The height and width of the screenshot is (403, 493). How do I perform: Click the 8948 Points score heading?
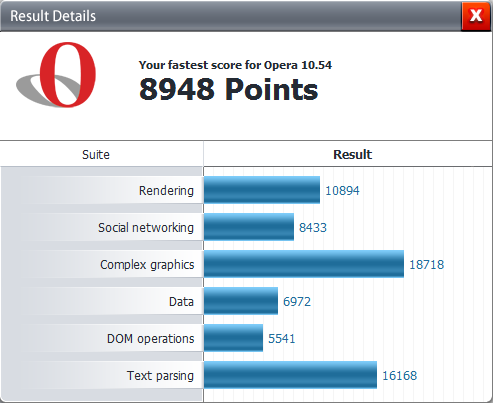pyautogui.click(x=229, y=89)
